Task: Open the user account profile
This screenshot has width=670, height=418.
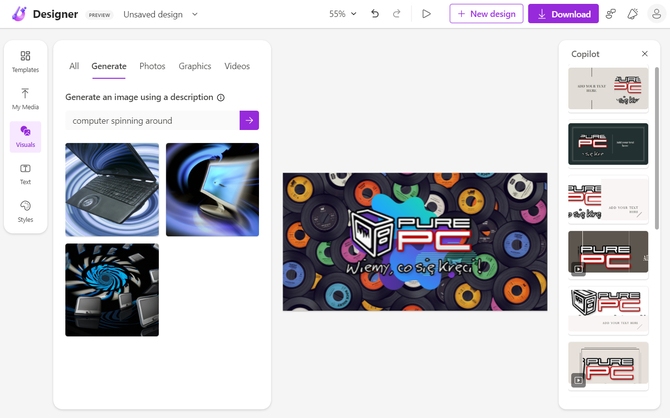Action: (656, 14)
